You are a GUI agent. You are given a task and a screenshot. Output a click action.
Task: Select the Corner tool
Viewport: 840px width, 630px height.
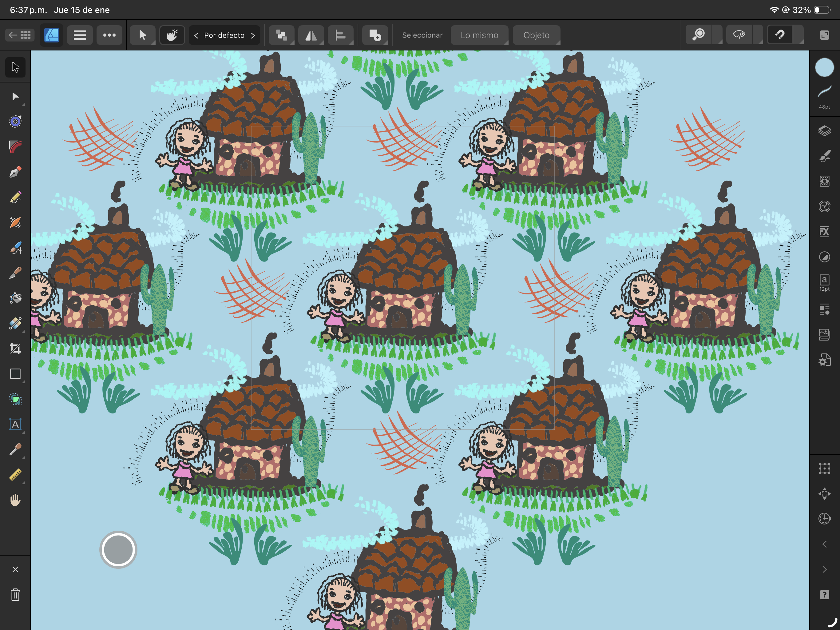15,147
